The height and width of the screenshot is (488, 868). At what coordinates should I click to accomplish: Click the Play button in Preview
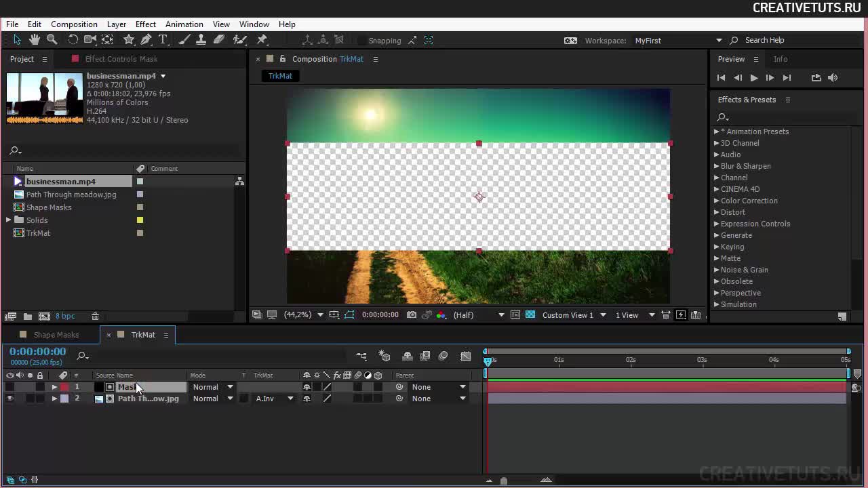tap(753, 78)
